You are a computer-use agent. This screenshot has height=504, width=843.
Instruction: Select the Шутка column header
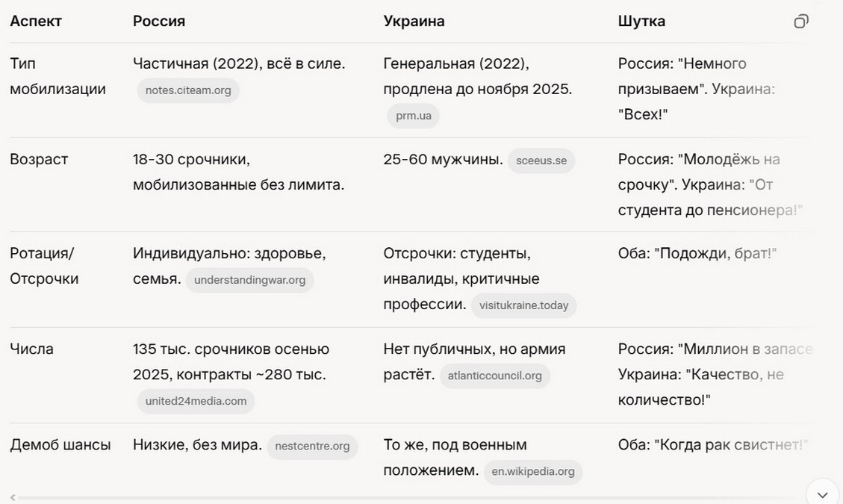coord(641,21)
